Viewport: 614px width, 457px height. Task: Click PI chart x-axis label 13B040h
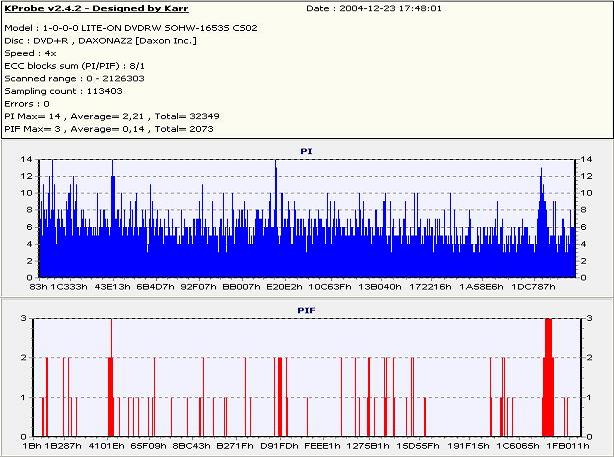click(x=380, y=287)
